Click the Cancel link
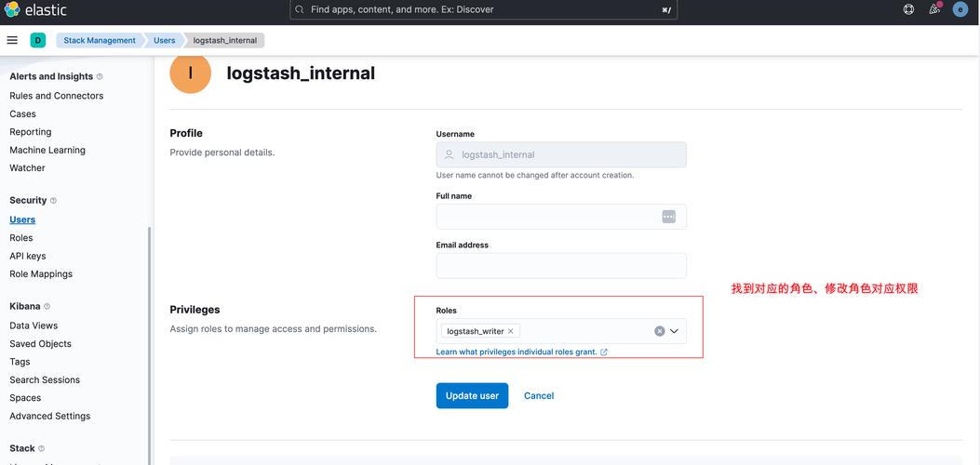Image resolution: width=980 pixels, height=465 pixels. (x=539, y=395)
